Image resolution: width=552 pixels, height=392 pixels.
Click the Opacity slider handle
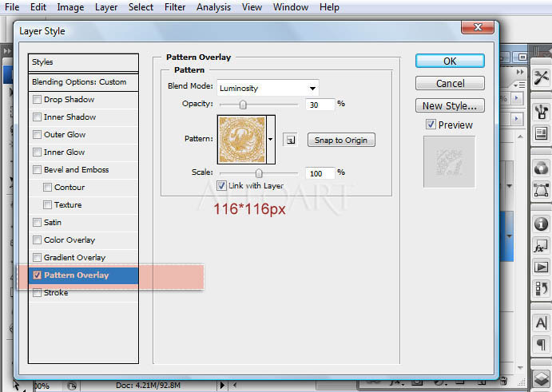tap(243, 104)
